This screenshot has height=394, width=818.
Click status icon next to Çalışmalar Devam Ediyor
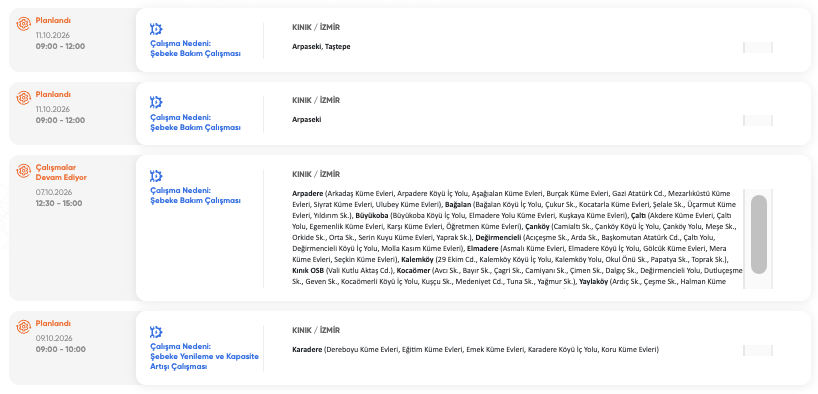pos(23,171)
